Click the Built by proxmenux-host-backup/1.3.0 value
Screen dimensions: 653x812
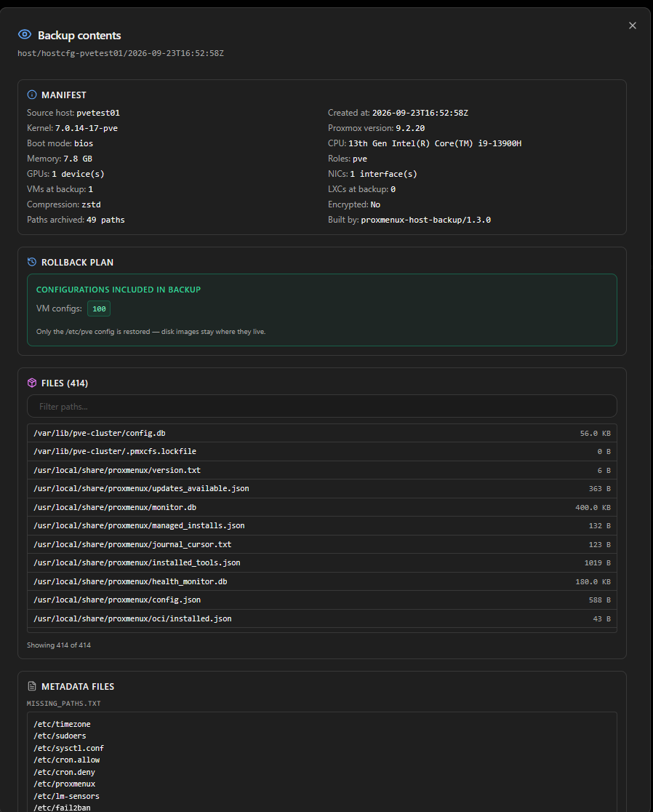coord(426,220)
